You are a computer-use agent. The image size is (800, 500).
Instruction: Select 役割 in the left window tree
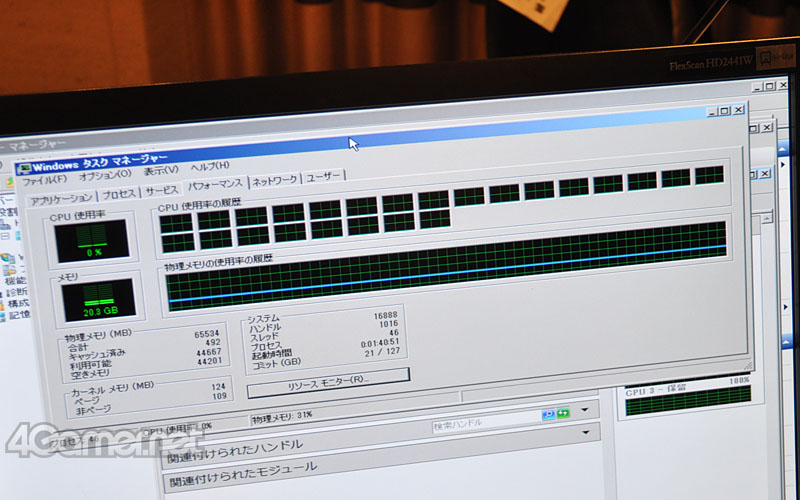(x=7, y=211)
